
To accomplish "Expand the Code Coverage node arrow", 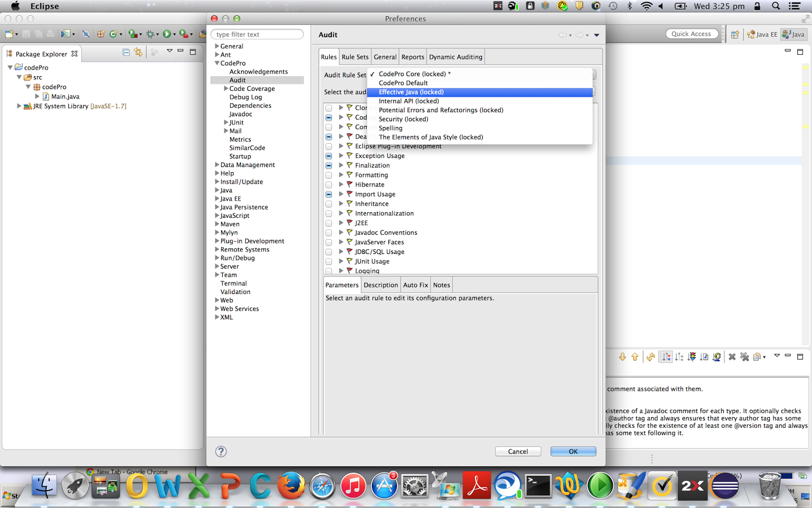I will 226,88.
